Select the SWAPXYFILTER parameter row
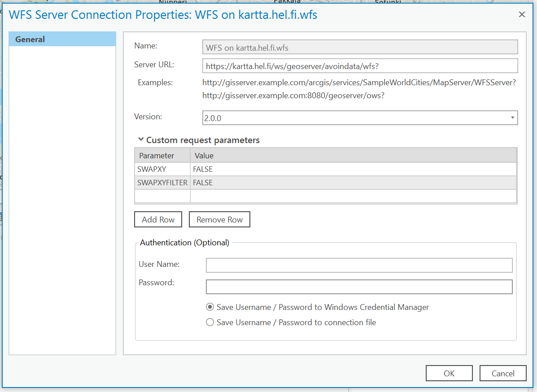537x392 pixels. 162,183
